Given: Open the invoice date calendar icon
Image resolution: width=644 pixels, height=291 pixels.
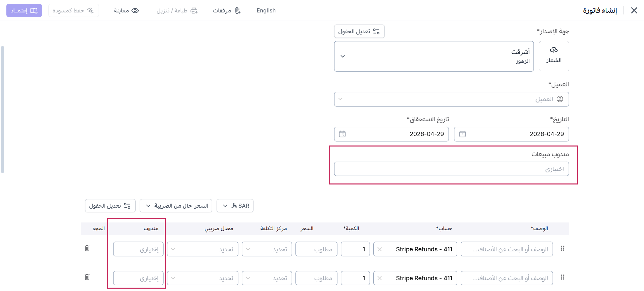Looking at the screenshot, I should (x=462, y=134).
